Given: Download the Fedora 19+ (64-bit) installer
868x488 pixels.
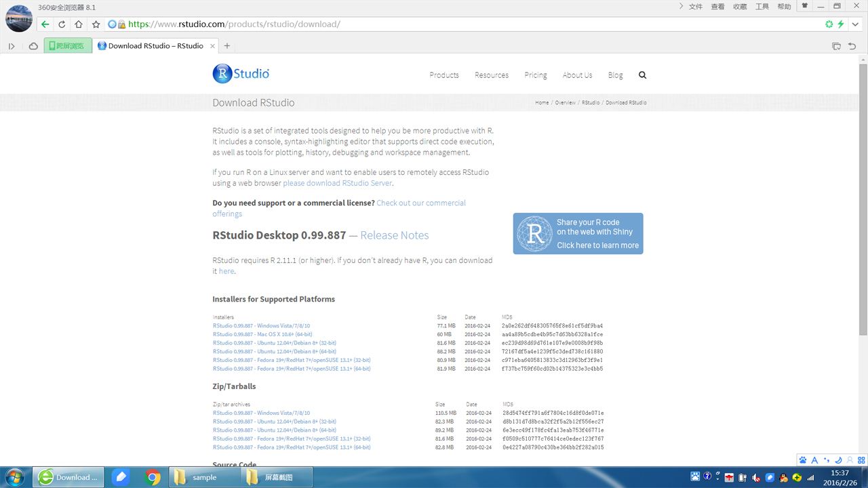Looking at the screenshot, I should pos(292,369).
